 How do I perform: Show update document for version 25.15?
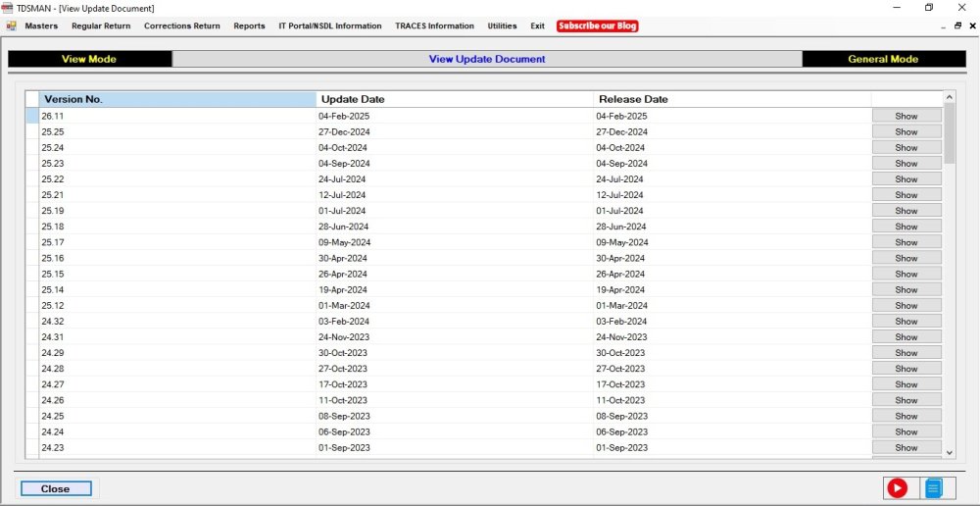906,274
